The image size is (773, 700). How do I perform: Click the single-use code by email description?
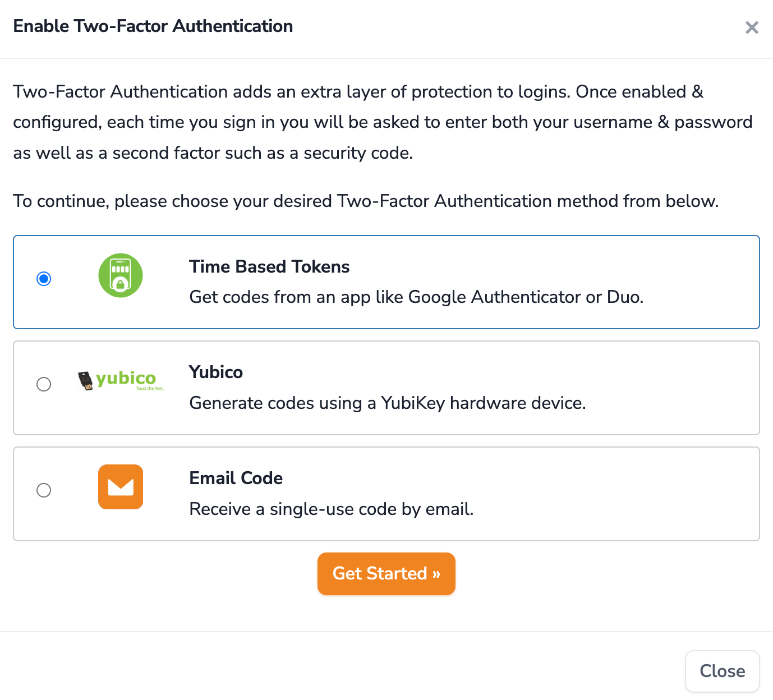coord(332,509)
